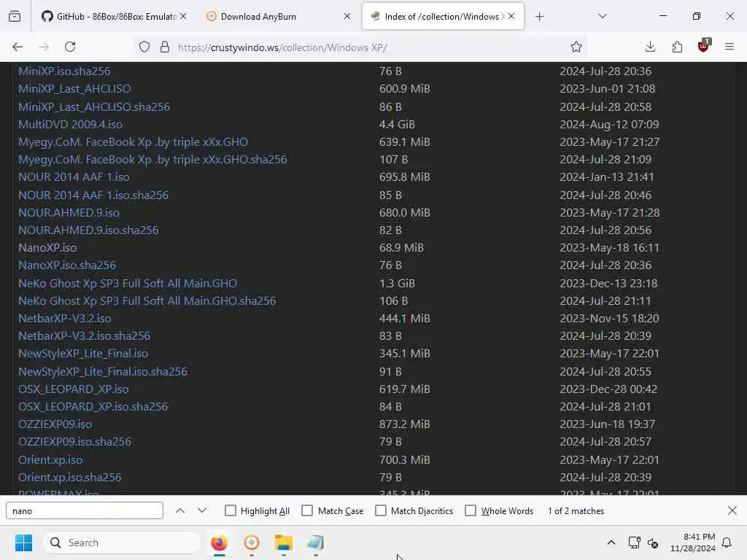Bookmark this page with the star
The image size is (747, 560).
point(576,47)
